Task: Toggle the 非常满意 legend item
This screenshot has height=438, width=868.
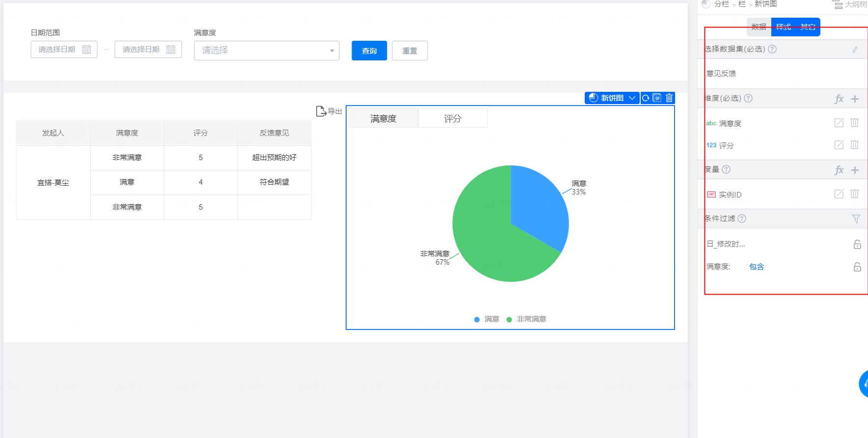Action: coord(526,319)
